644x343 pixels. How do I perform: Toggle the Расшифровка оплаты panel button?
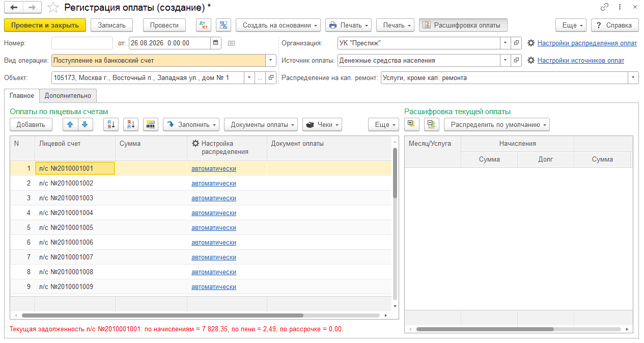click(x=463, y=25)
